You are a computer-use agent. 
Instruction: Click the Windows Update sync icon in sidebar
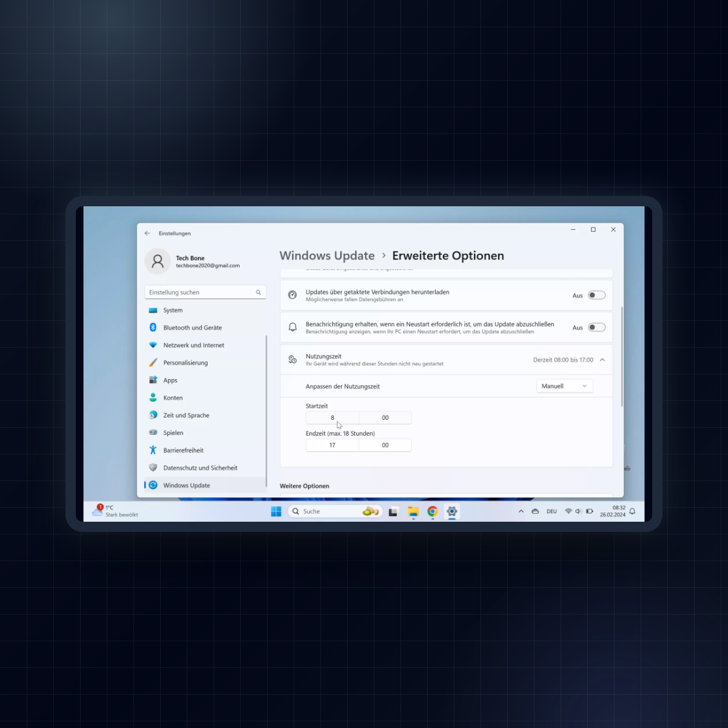[153, 485]
